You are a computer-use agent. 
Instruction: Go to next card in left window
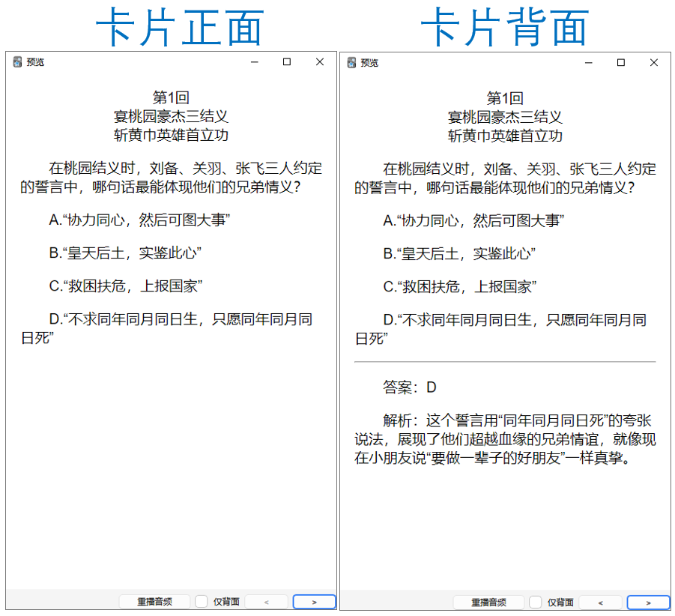[314, 602]
